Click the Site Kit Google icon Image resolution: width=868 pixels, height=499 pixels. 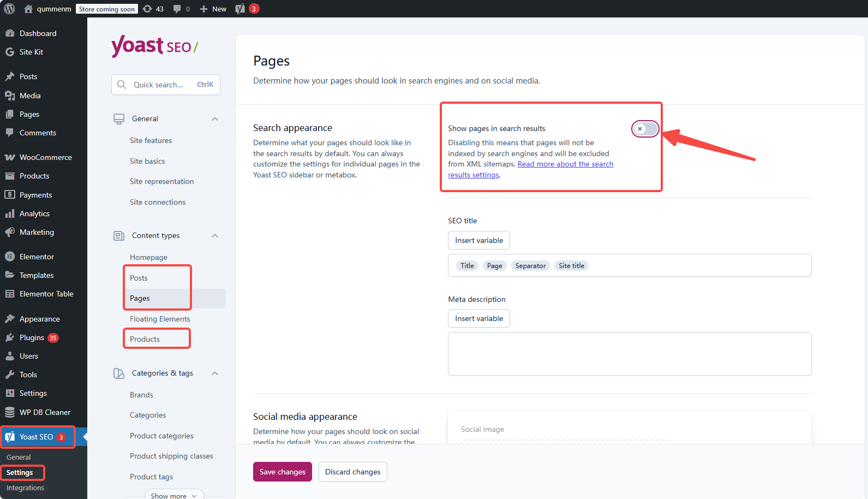coord(10,52)
